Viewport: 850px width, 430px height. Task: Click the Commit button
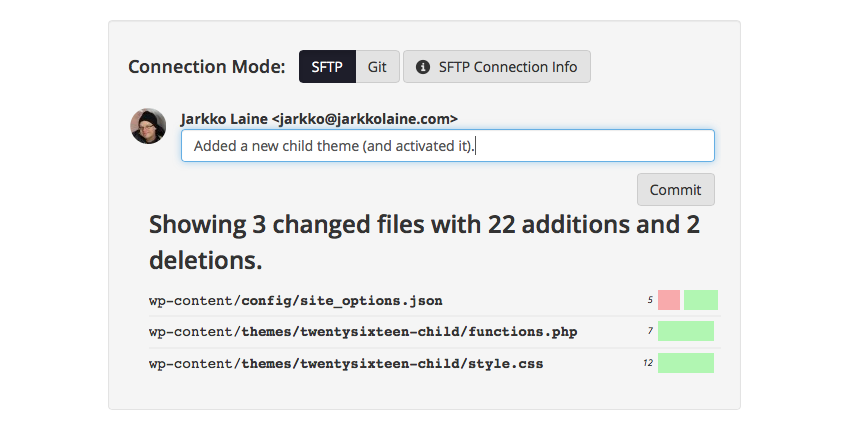[675, 190]
